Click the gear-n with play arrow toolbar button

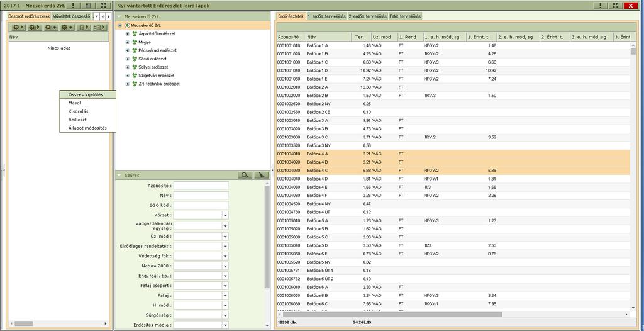[x=35, y=27]
